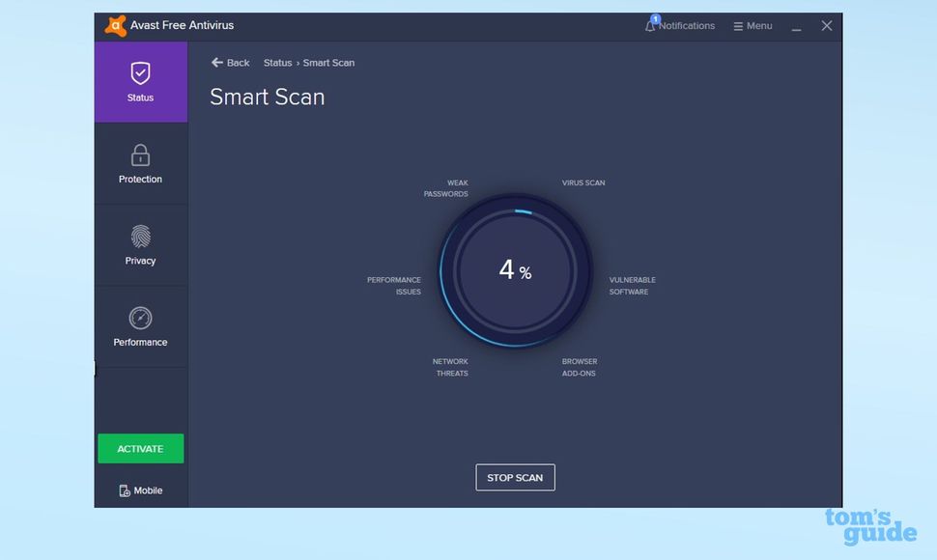Click the STOP SCAN button

[515, 478]
